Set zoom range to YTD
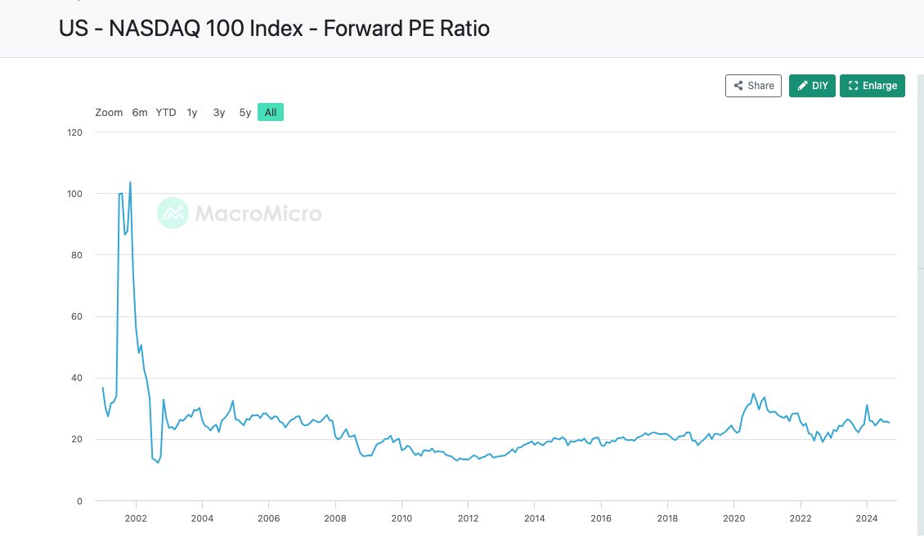924x560 pixels. pyautogui.click(x=166, y=113)
